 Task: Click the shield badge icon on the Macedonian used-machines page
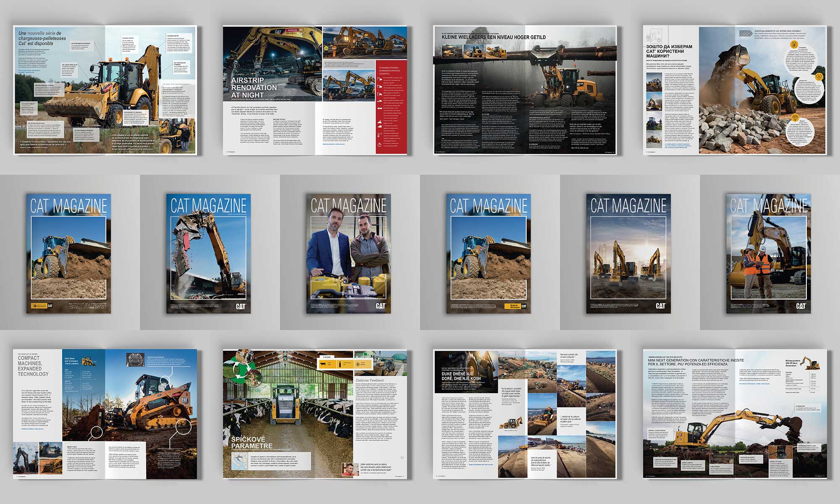coord(794,45)
